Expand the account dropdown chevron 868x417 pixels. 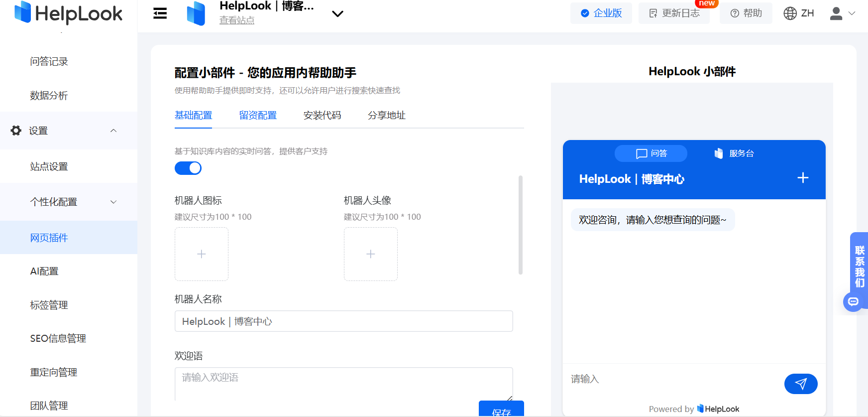[x=852, y=13]
